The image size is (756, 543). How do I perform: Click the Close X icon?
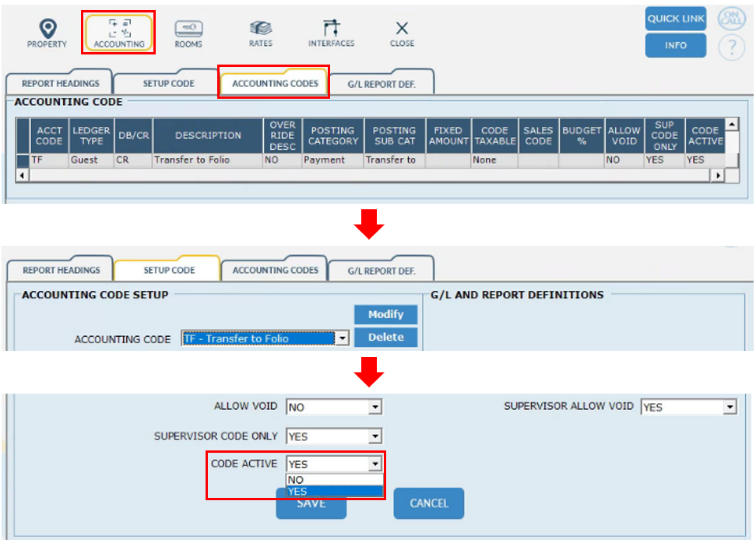(402, 33)
